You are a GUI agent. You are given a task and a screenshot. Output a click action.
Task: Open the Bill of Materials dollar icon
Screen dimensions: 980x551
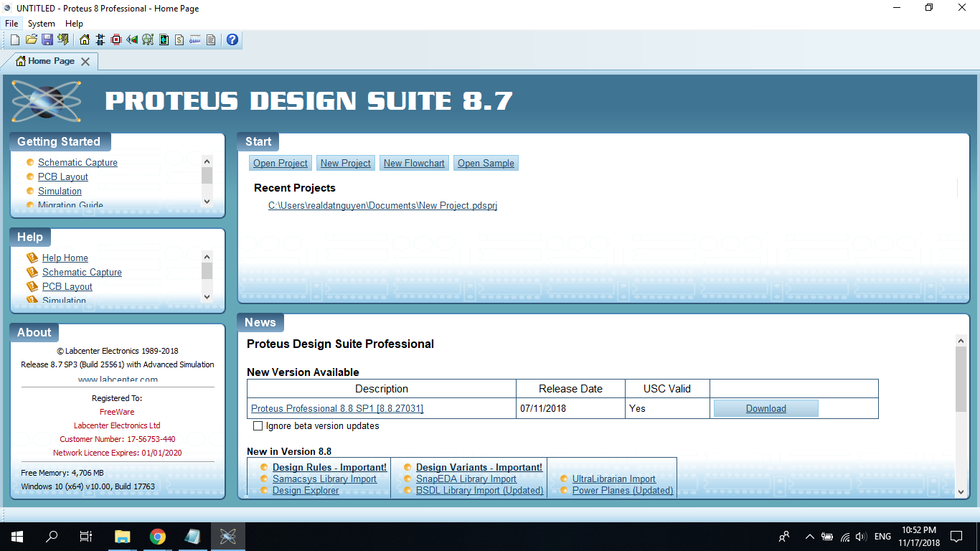179,39
